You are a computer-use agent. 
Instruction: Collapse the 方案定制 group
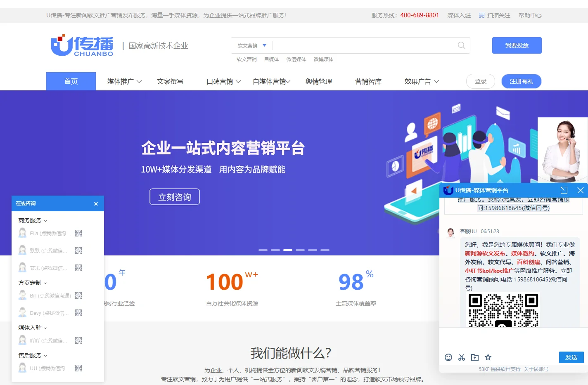(33, 283)
